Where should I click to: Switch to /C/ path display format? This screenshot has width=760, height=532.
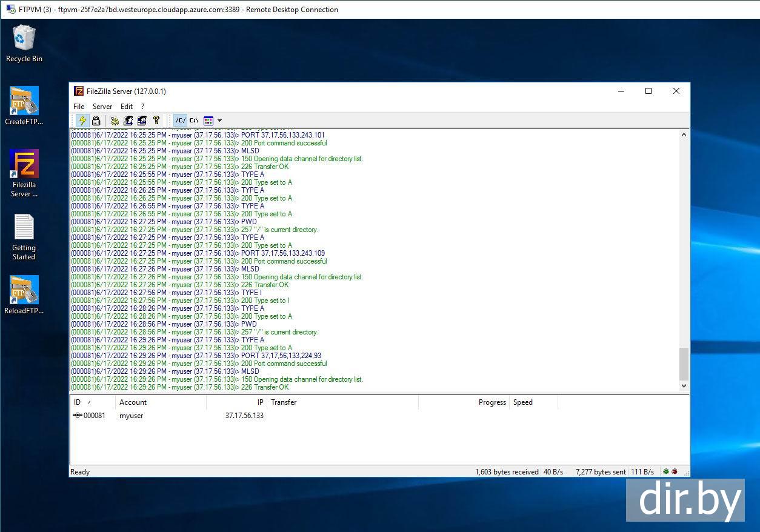coord(181,121)
